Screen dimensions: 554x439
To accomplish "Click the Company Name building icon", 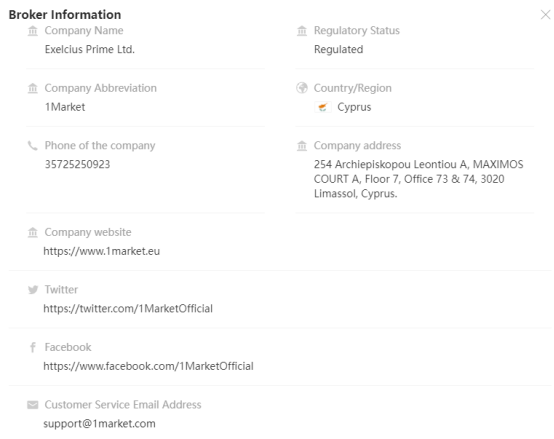I will [33, 31].
